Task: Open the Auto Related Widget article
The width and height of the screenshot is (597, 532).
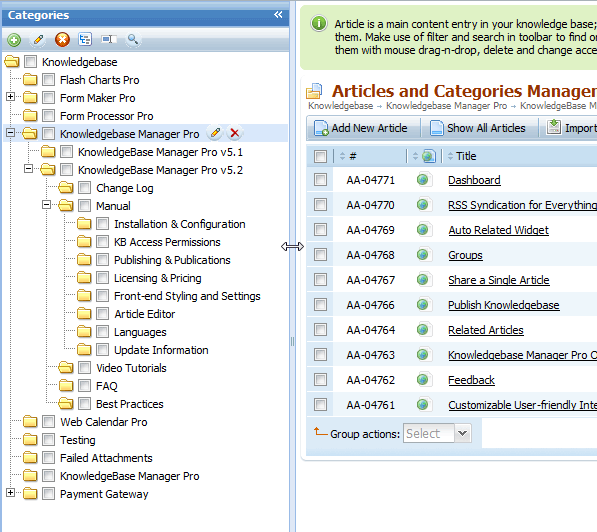Action: (x=498, y=230)
